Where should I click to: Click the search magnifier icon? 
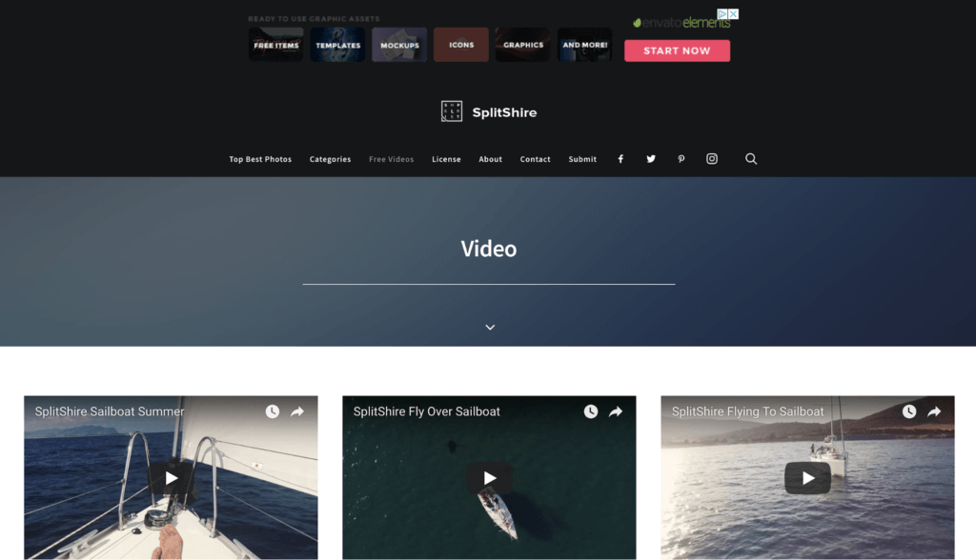coord(751,159)
